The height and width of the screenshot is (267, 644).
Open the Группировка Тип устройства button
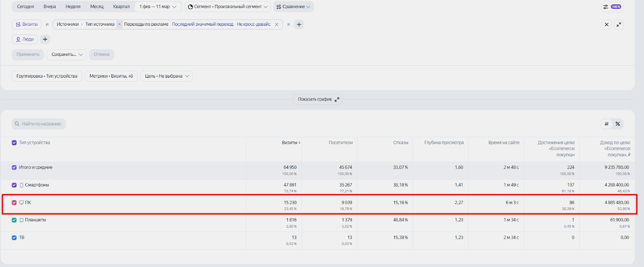tap(47, 76)
